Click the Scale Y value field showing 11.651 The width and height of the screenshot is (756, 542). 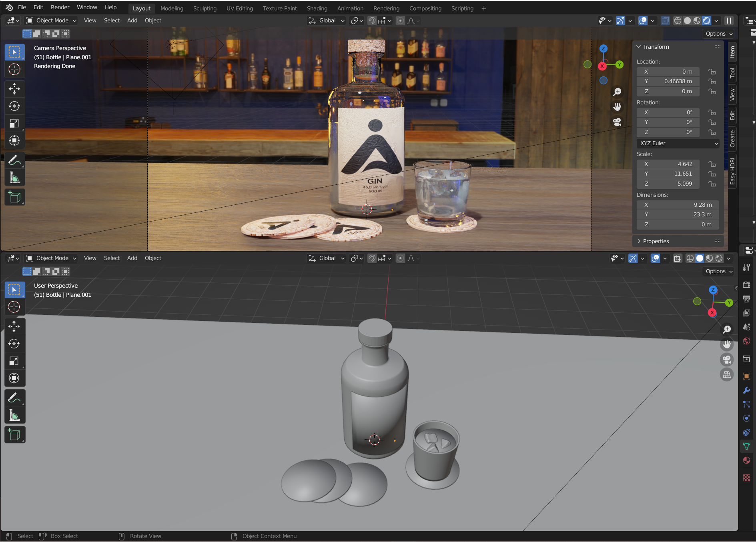[x=668, y=174]
